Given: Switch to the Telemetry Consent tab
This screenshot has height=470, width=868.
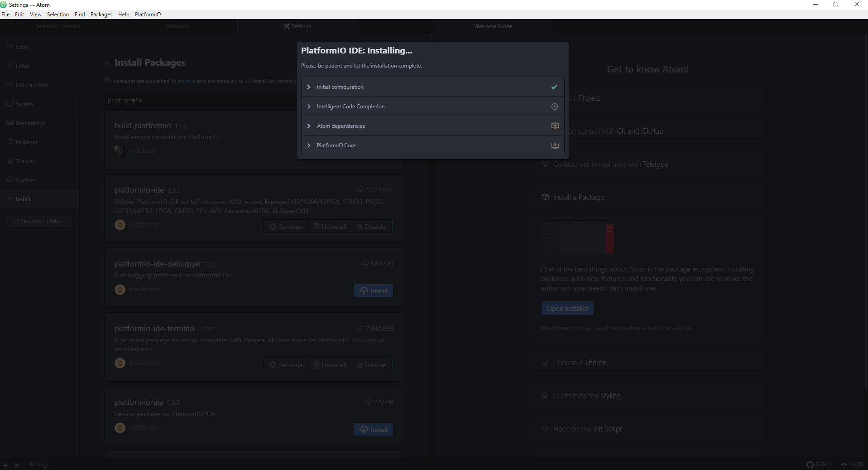Looking at the screenshot, I should [58, 26].
